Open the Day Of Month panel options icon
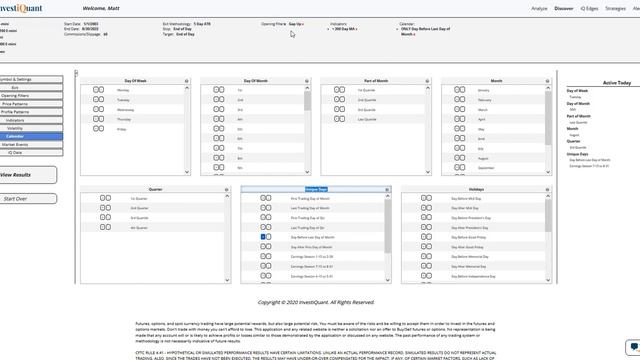Viewport: 640px width, 360px height. 307,81
